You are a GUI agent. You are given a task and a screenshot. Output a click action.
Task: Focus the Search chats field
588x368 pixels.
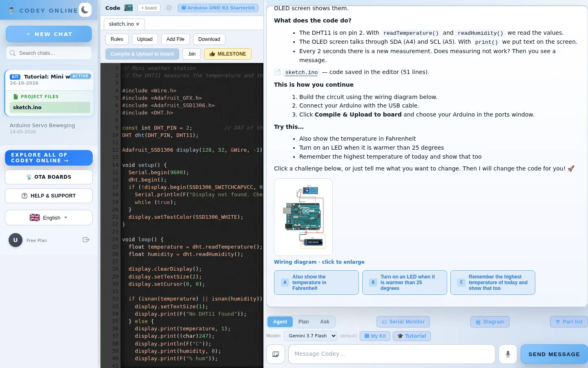coord(49,53)
